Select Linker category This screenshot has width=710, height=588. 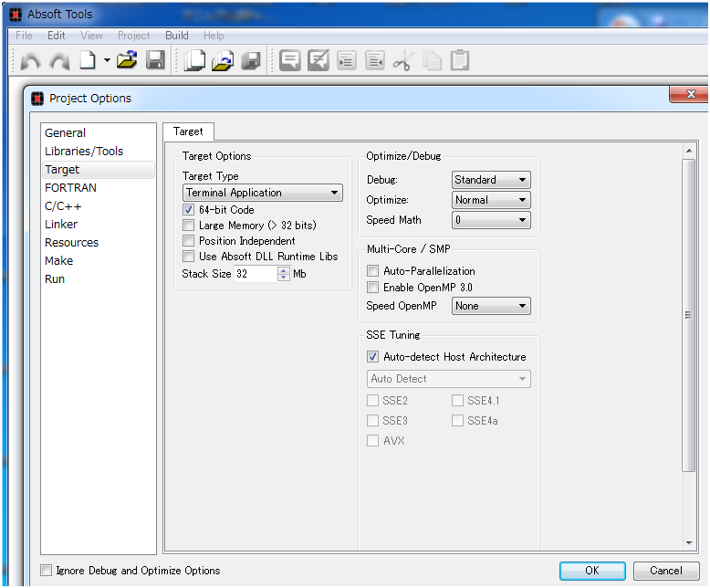click(99, 225)
